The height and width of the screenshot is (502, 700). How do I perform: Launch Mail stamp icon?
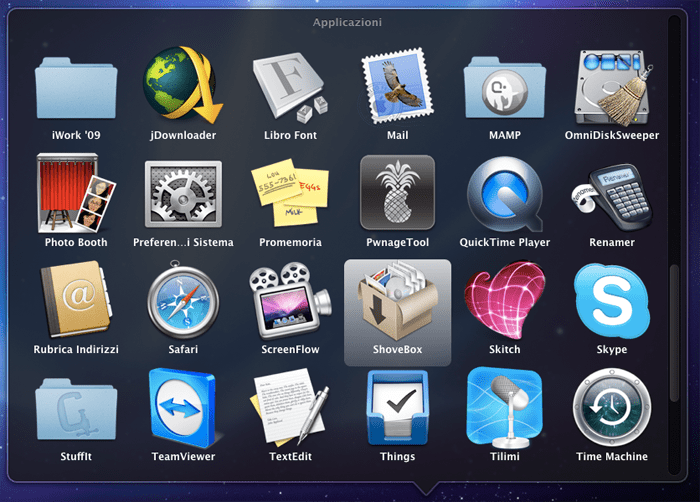point(397,86)
